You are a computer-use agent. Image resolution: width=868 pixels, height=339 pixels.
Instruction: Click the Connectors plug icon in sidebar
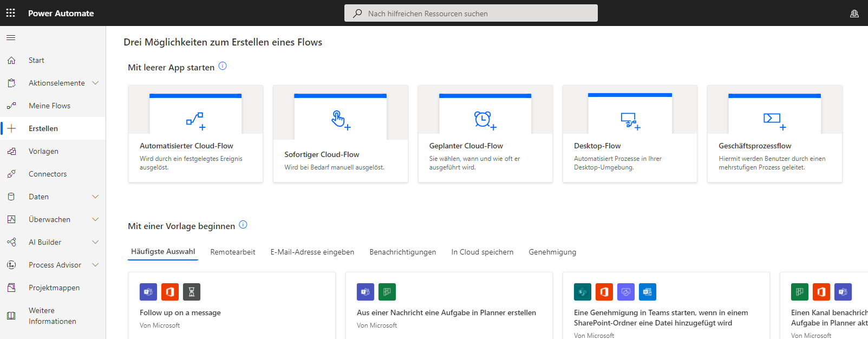click(11, 174)
